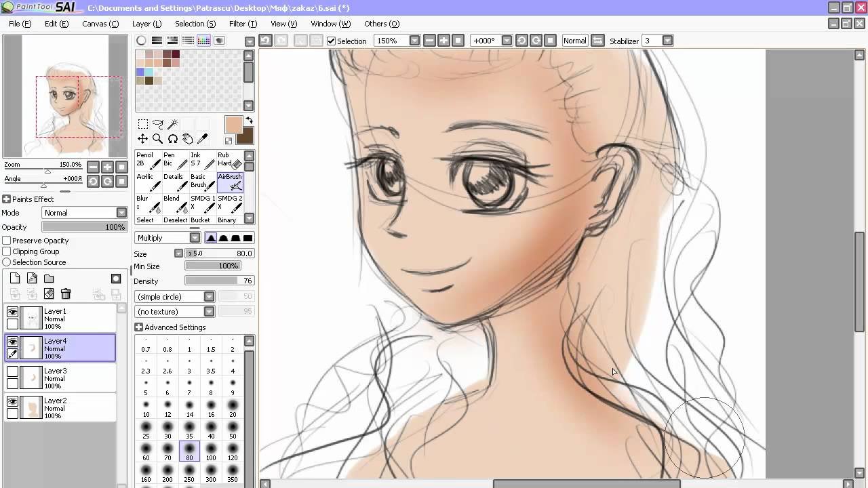Select the Lasso selection tool

pyautogui.click(x=157, y=124)
